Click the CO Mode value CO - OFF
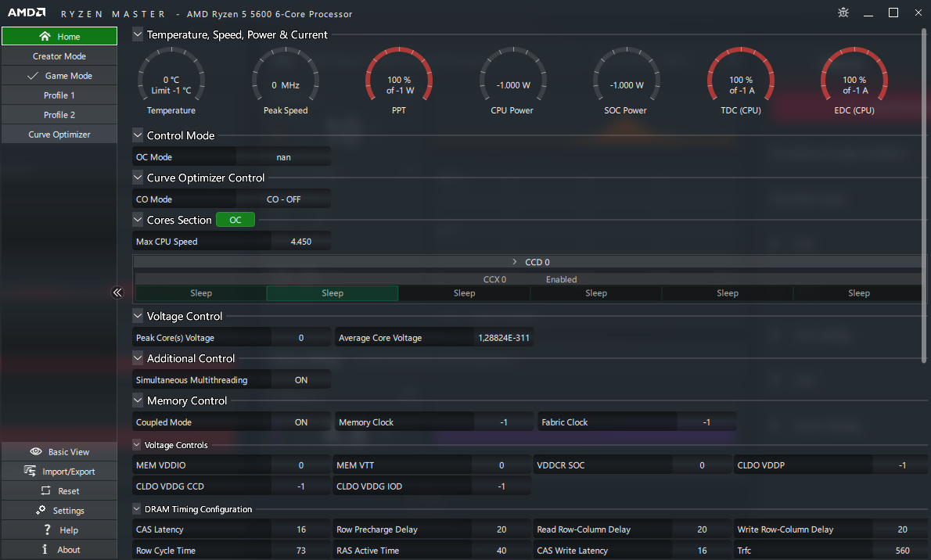Viewport: 931px width, 560px height. (283, 199)
